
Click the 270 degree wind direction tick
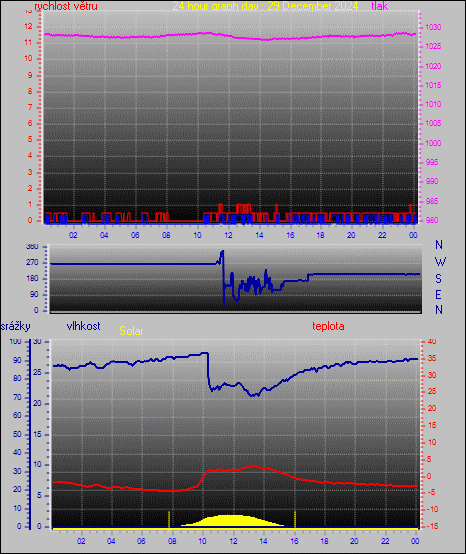(32, 263)
